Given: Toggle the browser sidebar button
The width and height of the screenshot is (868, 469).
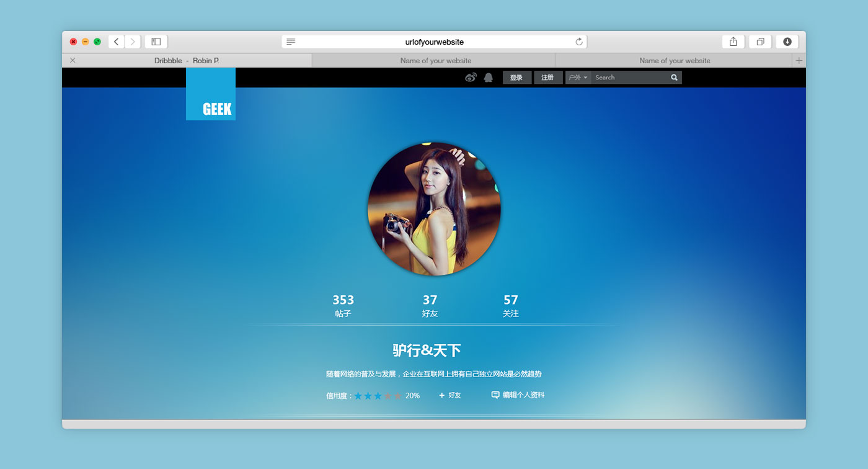Looking at the screenshot, I should (156, 42).
